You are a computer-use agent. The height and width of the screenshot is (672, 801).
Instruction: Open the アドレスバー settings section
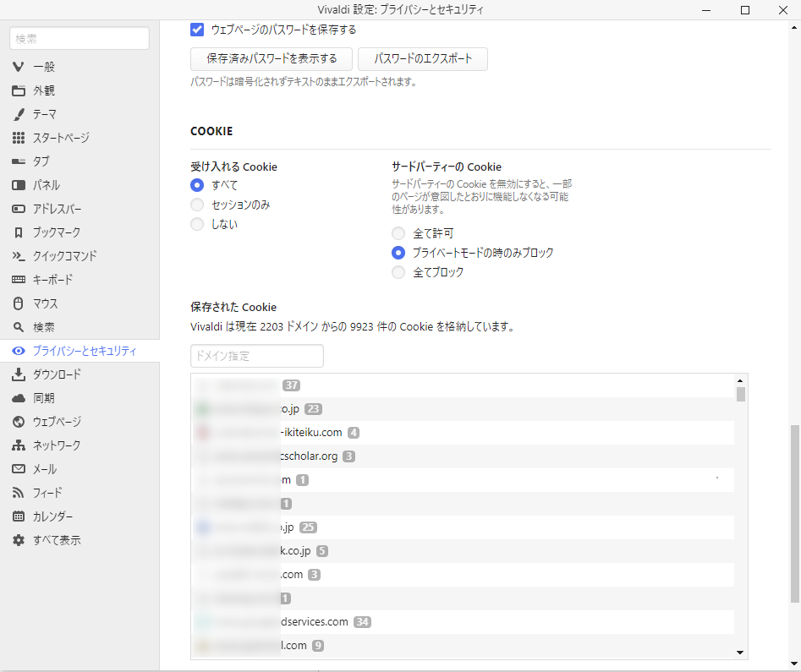coord(80,209)
